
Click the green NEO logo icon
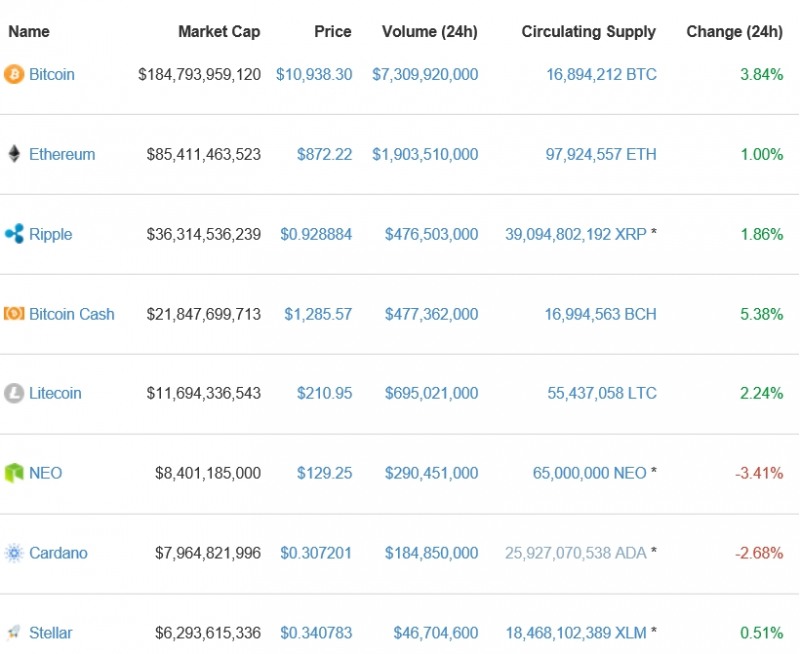pyautogui.click(x=14, y=473)
